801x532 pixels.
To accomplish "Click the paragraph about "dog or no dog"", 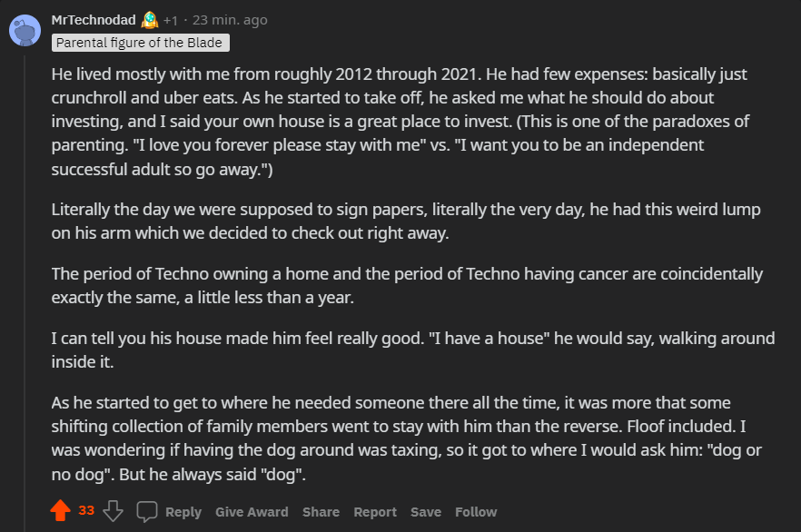I will pos(406,438).
